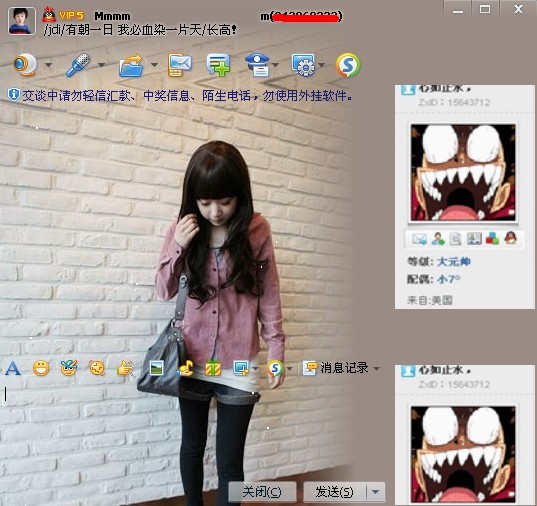Image resolution: width=537 pixels, height=506 pixels.
Task: Insert a picture with the landscape image icon
Action: tap(157, 369)
